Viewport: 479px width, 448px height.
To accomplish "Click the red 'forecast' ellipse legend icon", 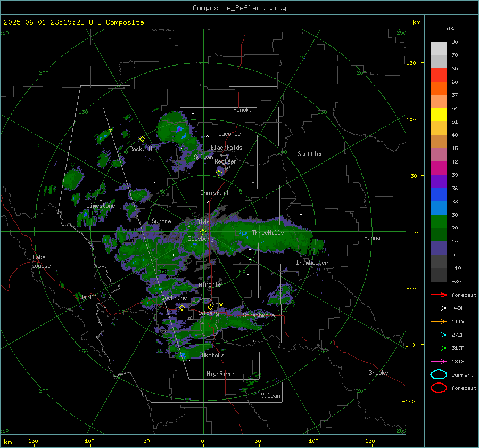I will tap(439, 388).
